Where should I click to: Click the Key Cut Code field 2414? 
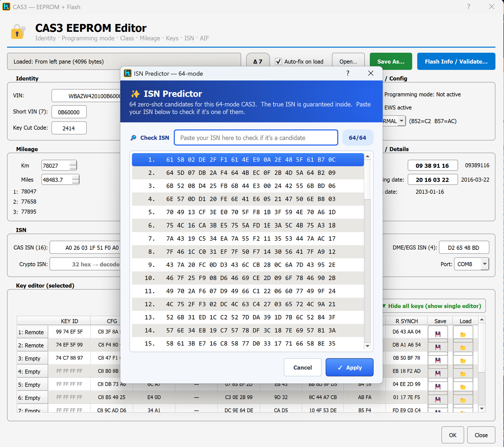pos(69,128)
